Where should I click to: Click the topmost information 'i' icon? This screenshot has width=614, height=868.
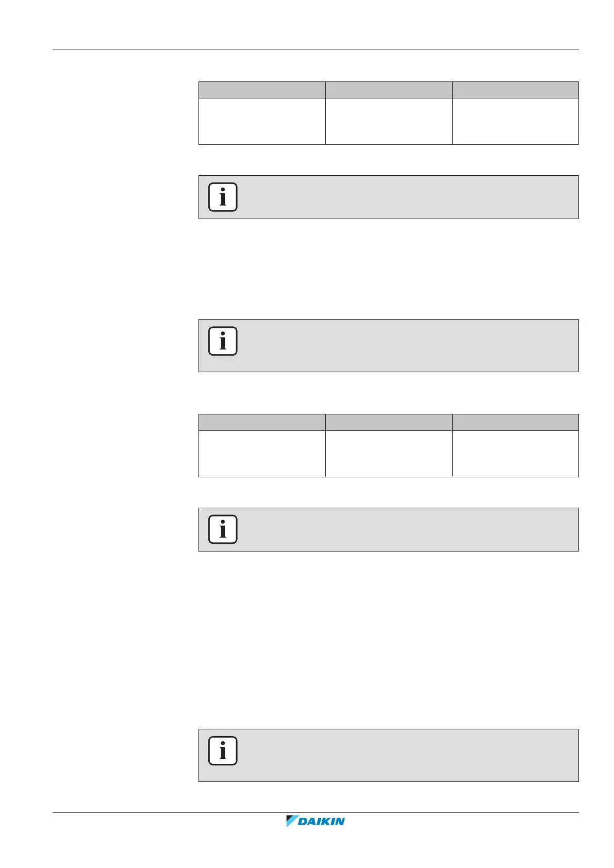pos(223,197)
